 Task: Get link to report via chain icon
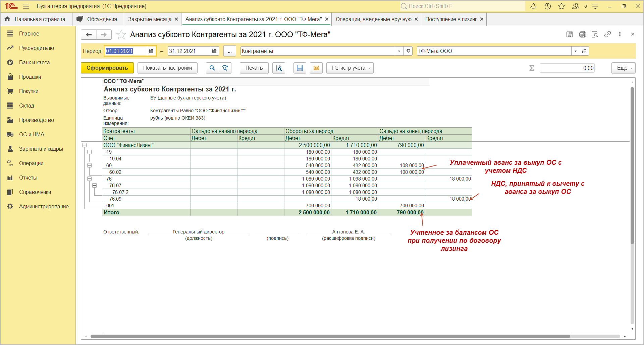607,34
